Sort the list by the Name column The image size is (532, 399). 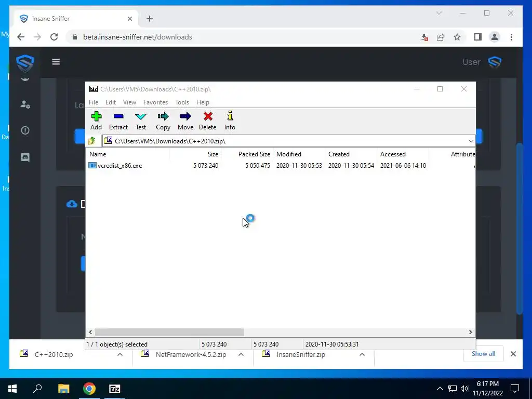tap(128, 154)
